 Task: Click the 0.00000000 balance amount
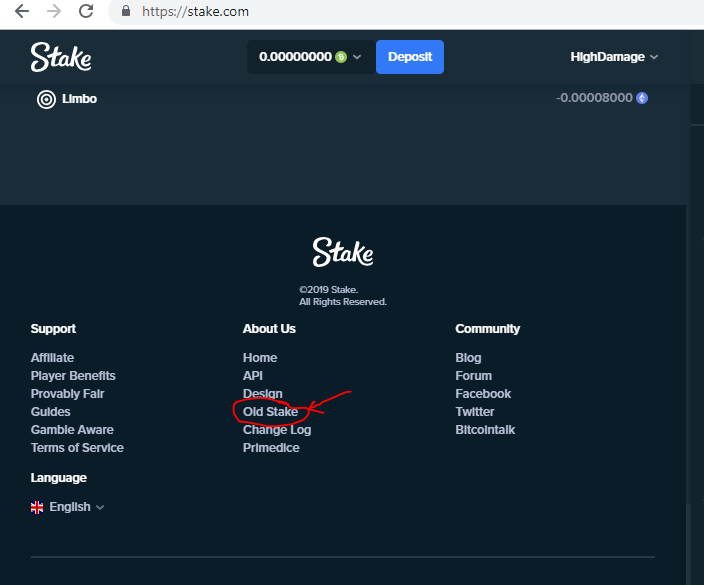point(295,57)
